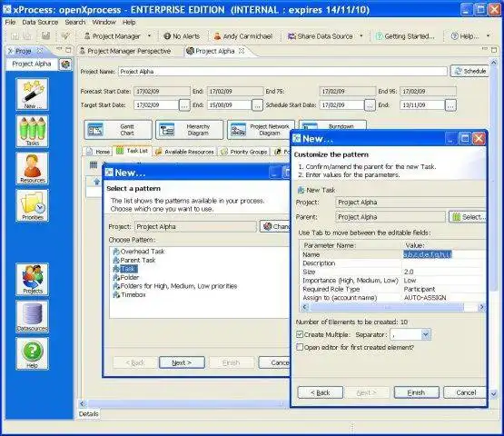Select the Task pattern

tap(125, 269)
